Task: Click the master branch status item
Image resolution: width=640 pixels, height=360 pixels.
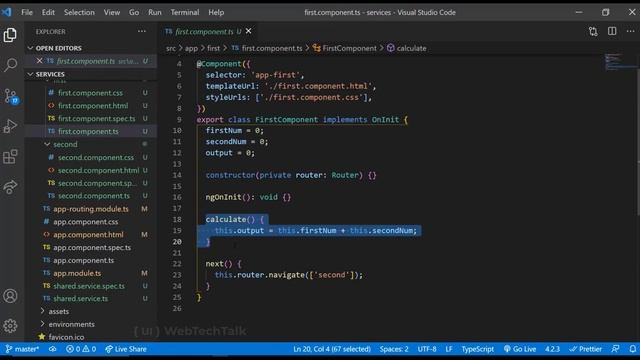Action: pos(22,349)
